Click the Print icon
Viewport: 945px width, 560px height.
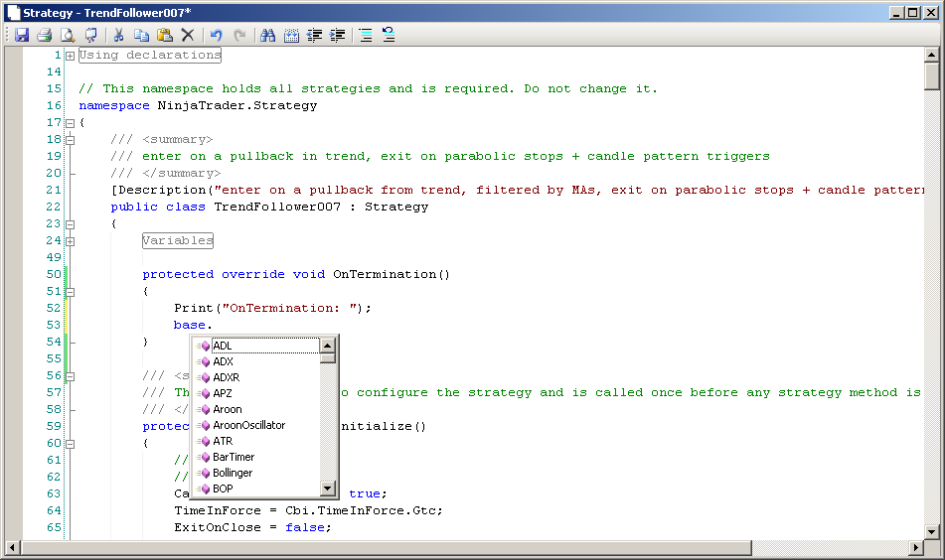(44, 36)
